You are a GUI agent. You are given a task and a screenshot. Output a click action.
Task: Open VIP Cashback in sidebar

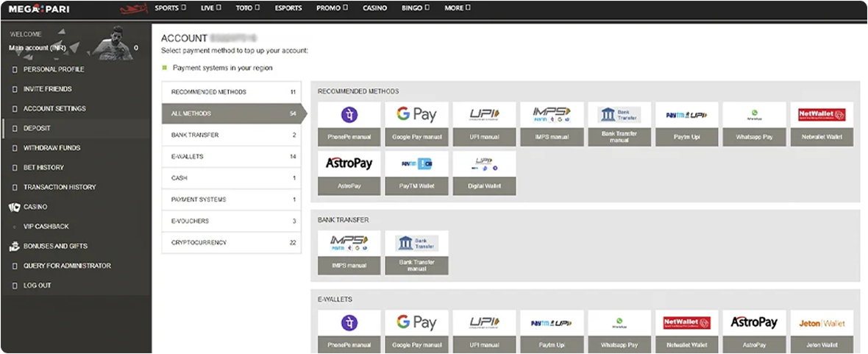coord(77,227)
